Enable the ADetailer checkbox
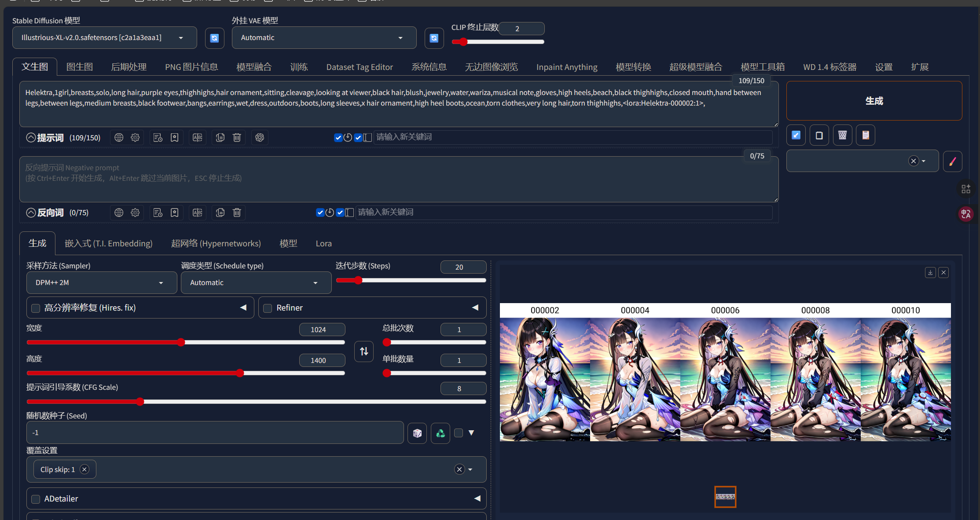The height and width of the screenshot is (520, 980). click(36, 499)
